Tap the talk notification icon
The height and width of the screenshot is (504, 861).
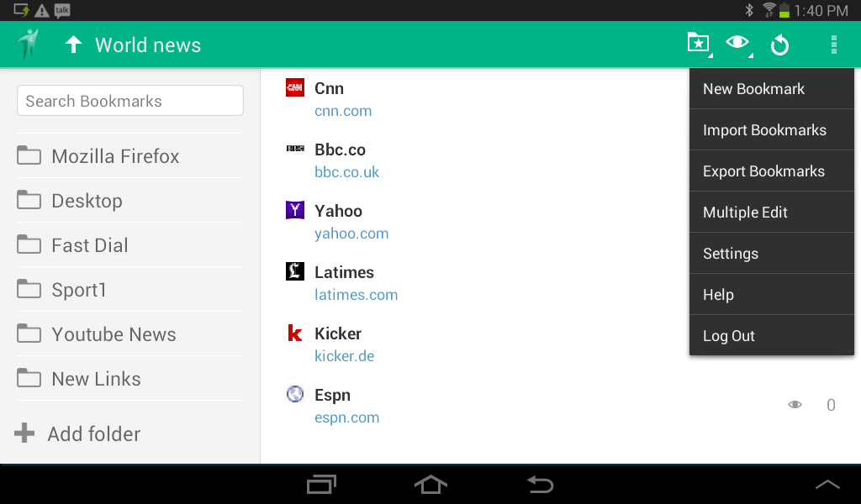[62, 10]
